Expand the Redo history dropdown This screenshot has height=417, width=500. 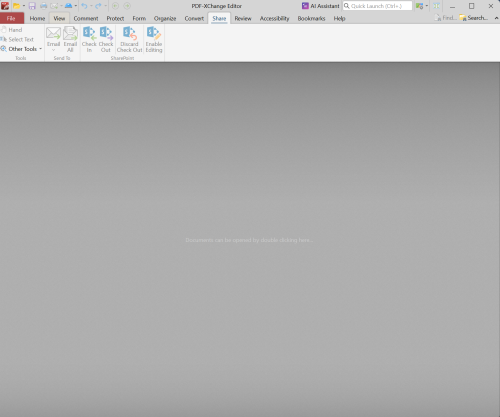pos(105,6)
